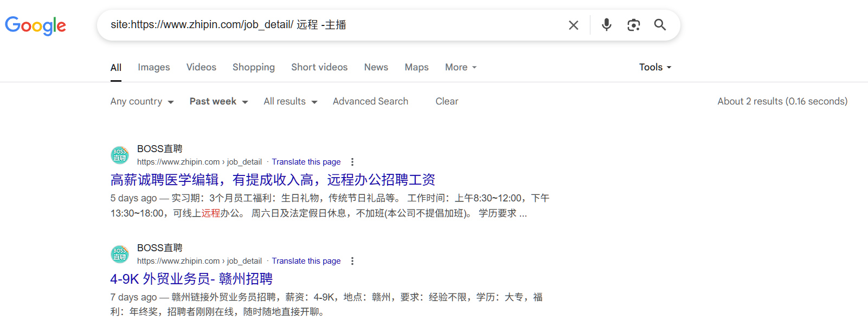Open result 高薪诚聘医学编辑
Viewport: 868px width, 333px height.
click(x=273, y=180)
